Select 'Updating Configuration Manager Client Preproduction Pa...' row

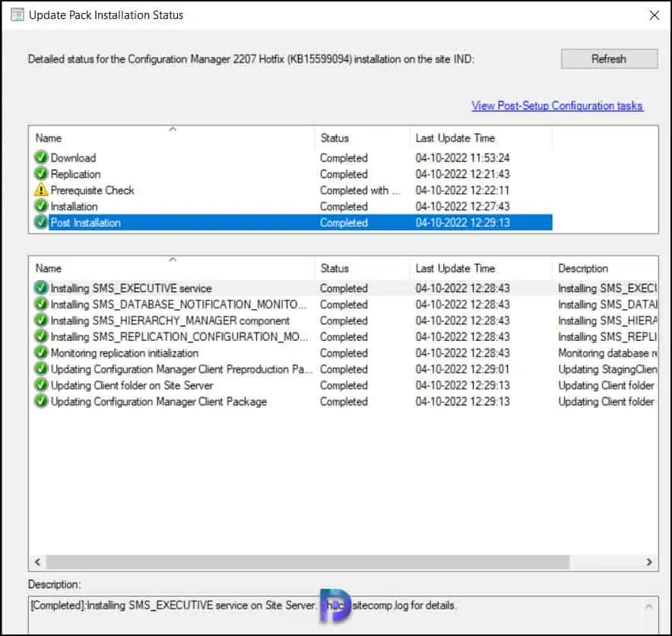345,369
